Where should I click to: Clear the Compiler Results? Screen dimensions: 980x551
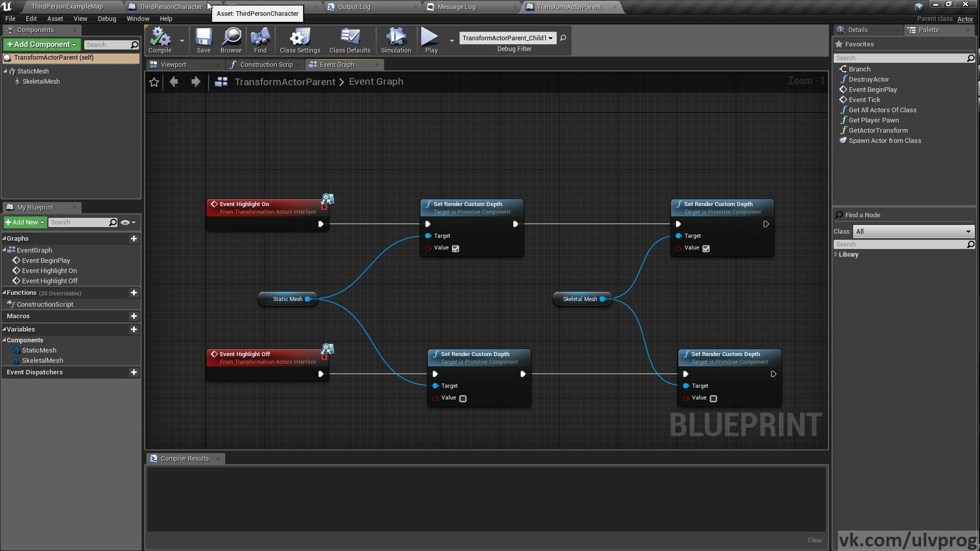[815, 540]
